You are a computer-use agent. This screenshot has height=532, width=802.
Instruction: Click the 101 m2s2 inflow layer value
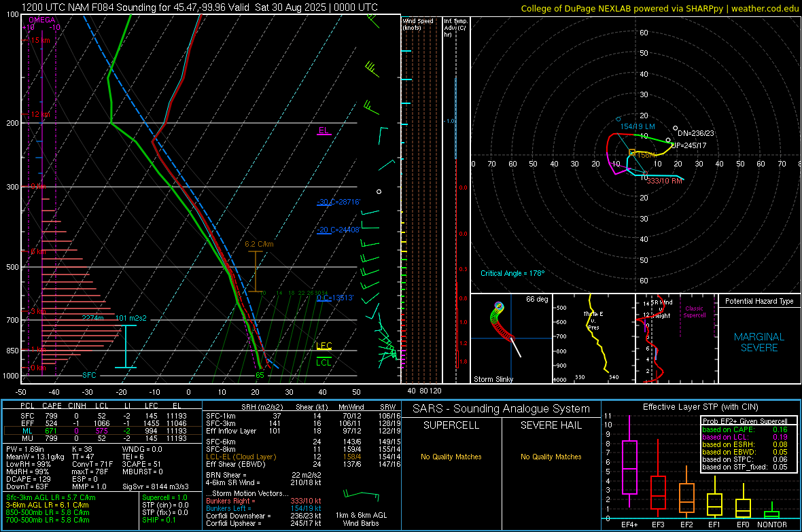[x=131, y=318]
